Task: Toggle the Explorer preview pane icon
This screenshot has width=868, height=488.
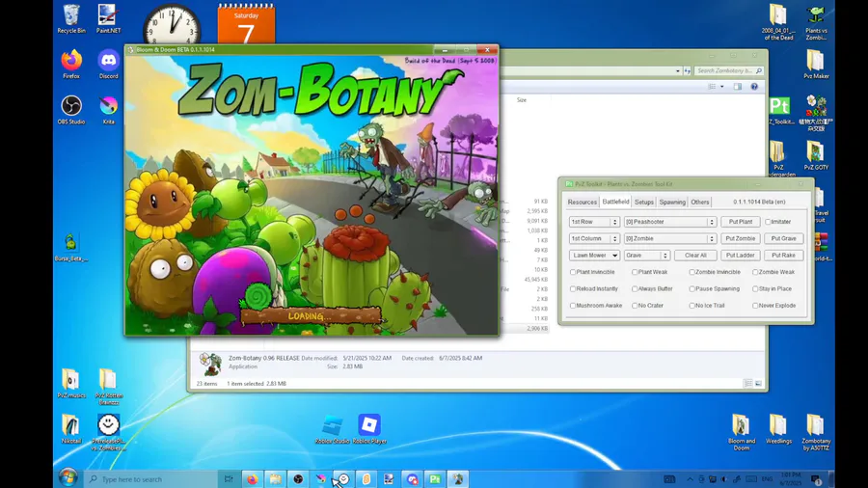Action: (738, 86)
